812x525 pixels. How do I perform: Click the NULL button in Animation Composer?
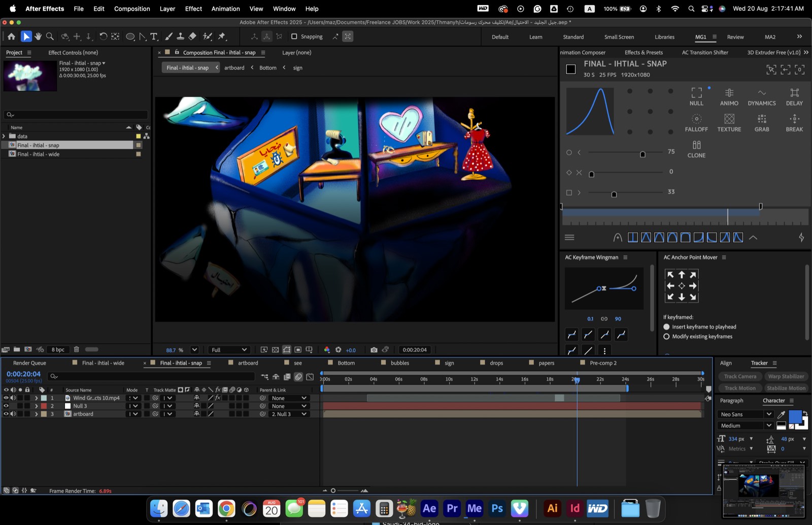tap(696, 96)
